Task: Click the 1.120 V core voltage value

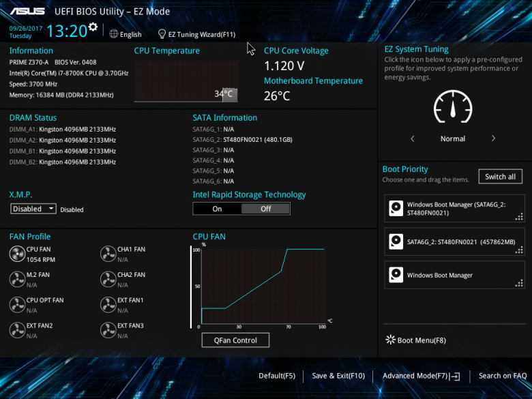Action: [284, 66]
